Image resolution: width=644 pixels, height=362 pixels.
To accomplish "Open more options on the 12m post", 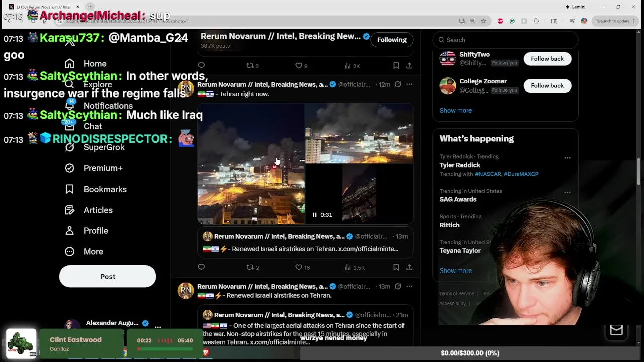I will [409, 84].
